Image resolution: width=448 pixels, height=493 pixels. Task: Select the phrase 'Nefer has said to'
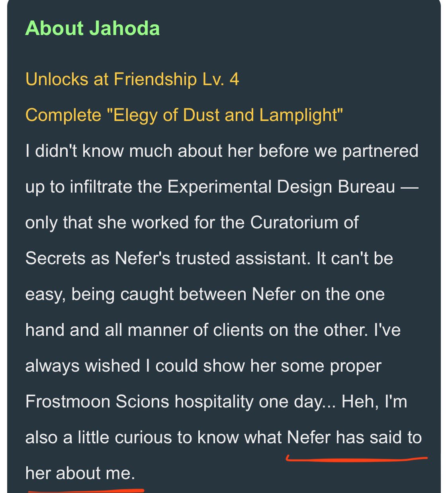[354, 437]
